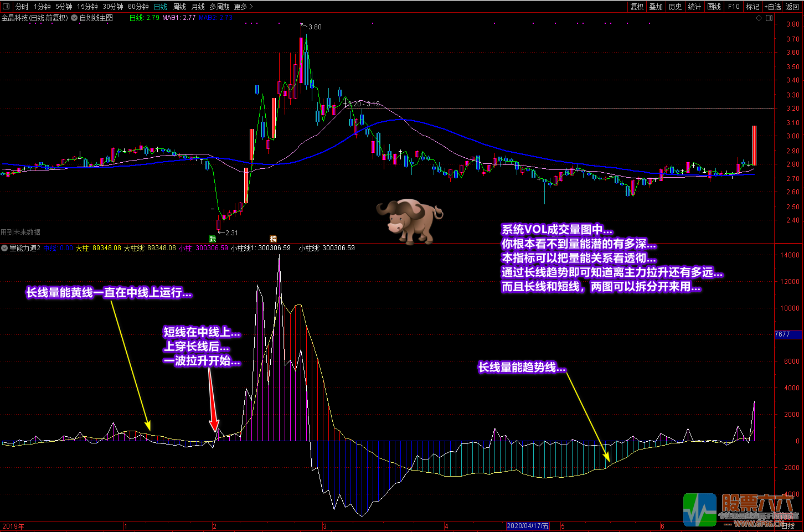Toggle the left sidebar panel icon
Screen dimensions: 804x532
pyautogui.click(x=6, y=7)
